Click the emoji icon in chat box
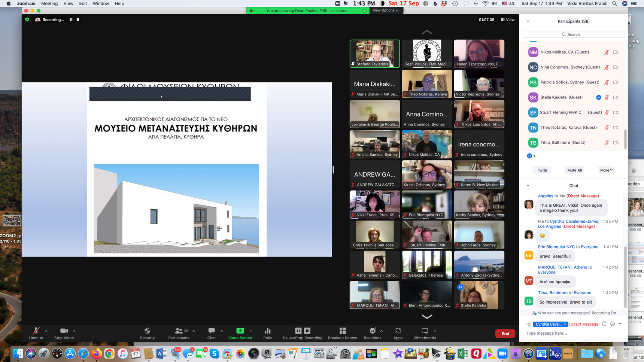This screenshot has width=644, height=362. (613, 324)
